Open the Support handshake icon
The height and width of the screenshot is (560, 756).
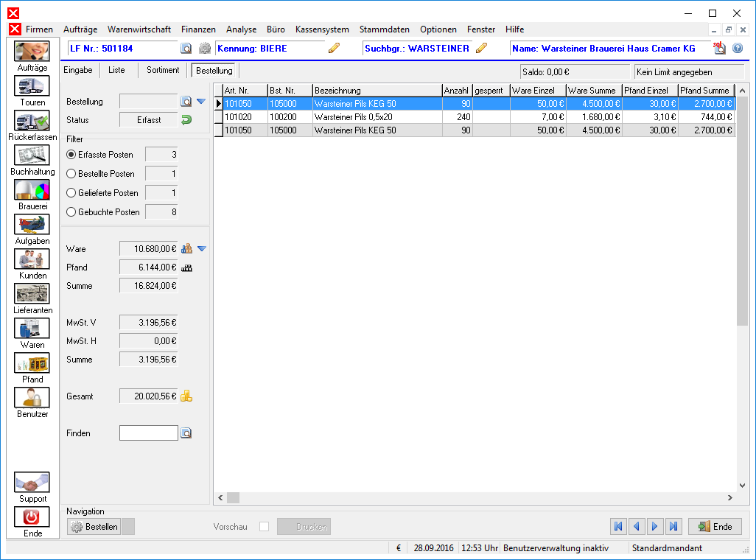(32, 483)
